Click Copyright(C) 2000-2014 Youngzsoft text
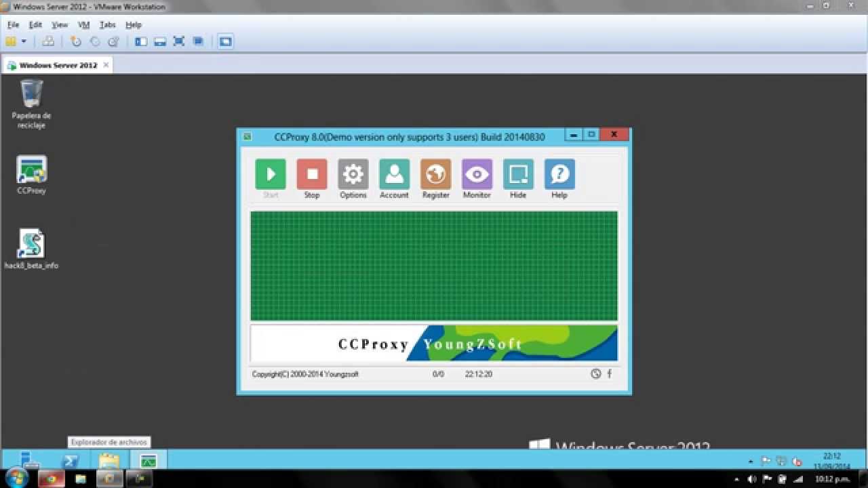Viewport: 868px width, 488px height. tap(305, 374)
